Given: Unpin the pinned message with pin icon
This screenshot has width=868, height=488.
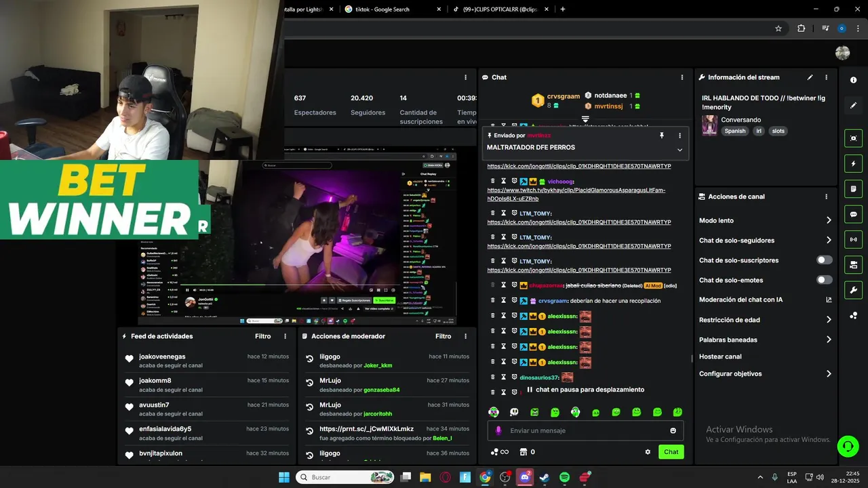Looking at the screenshot, I should (x=662, y=136).
